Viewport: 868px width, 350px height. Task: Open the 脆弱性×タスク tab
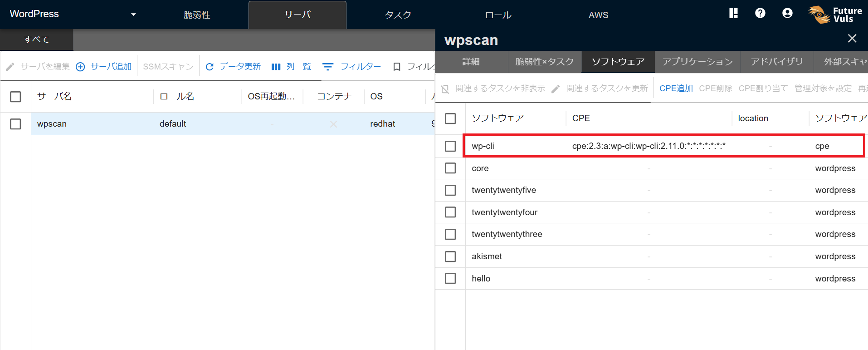click(x=544, y=62)
